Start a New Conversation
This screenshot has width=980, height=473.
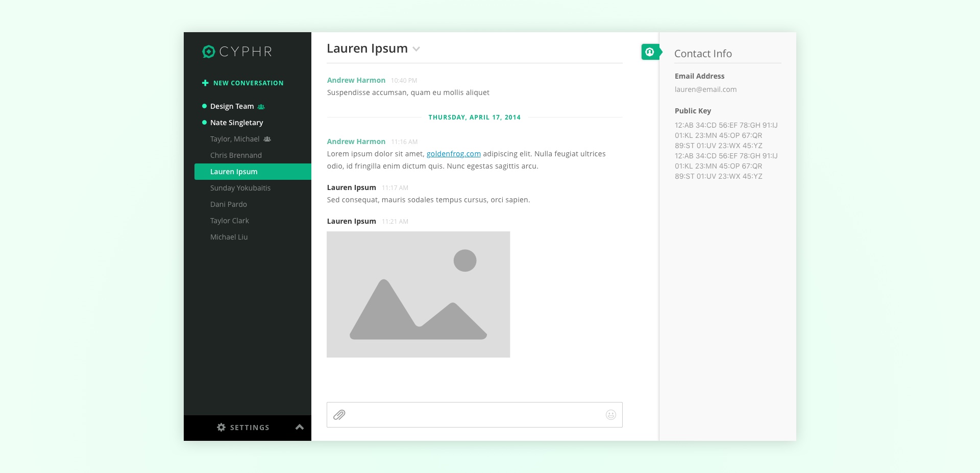click(x=248, y=83)
